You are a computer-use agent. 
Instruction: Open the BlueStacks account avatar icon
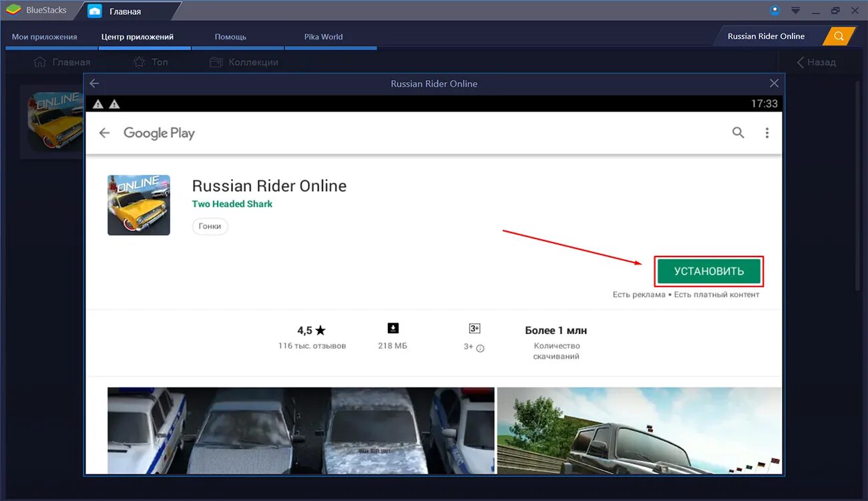pos(775,10)
